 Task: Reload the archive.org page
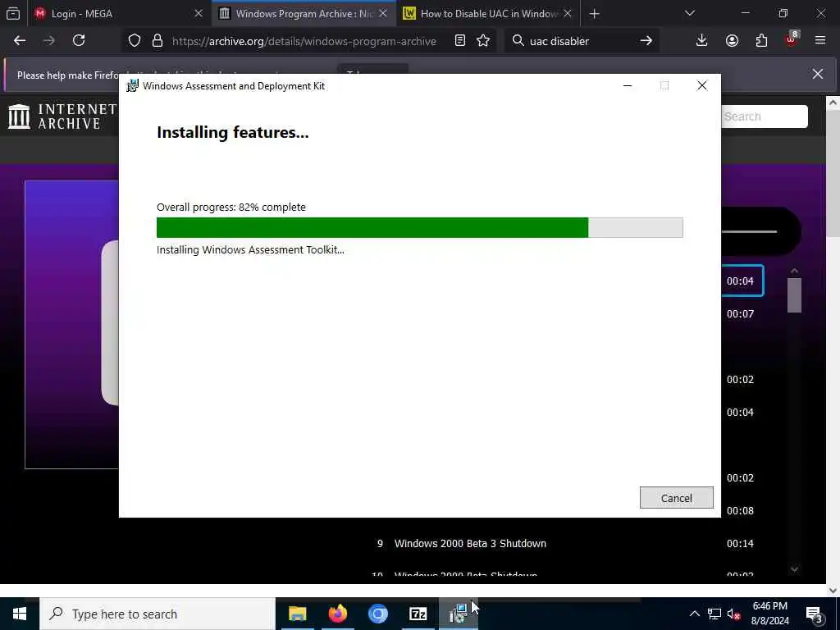tap(79, 41)
